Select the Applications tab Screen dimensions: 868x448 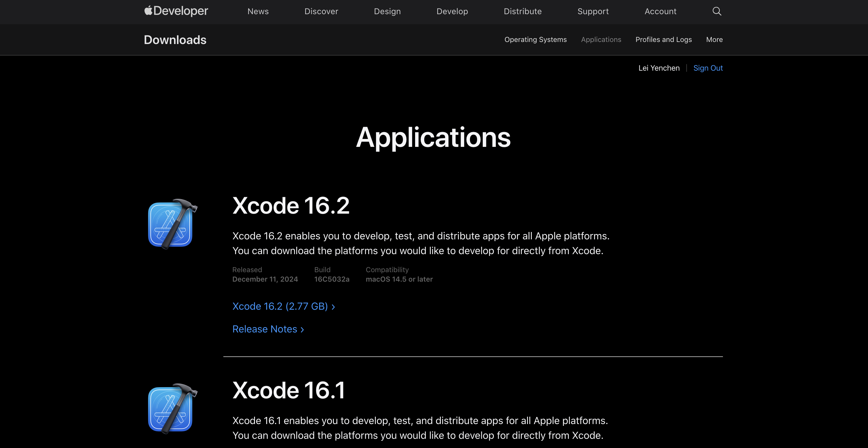click(601, 39)
